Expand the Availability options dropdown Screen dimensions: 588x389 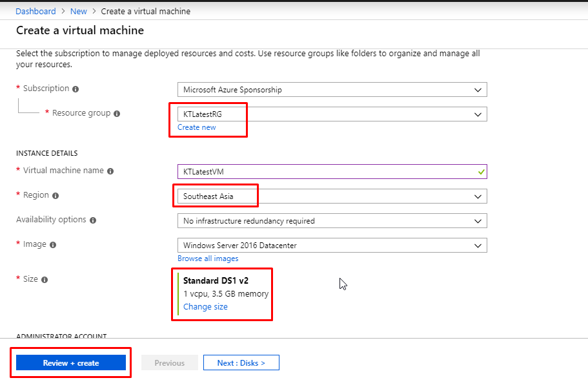[332, 221]
